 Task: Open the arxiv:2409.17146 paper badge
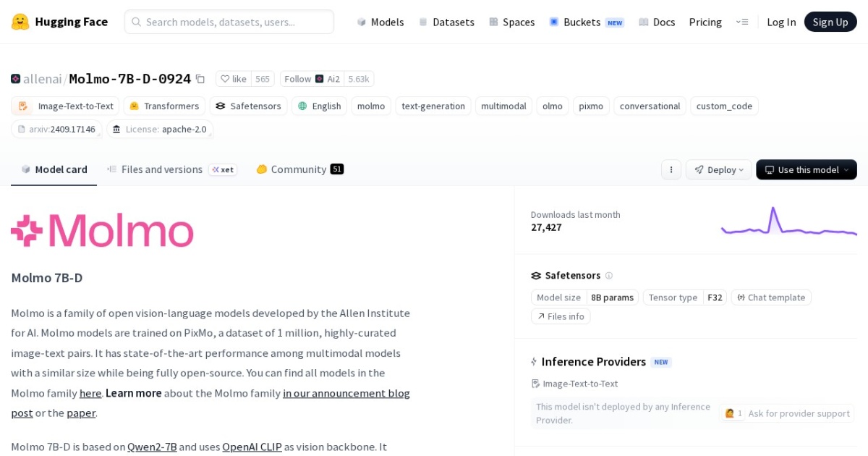coord(58,129)
